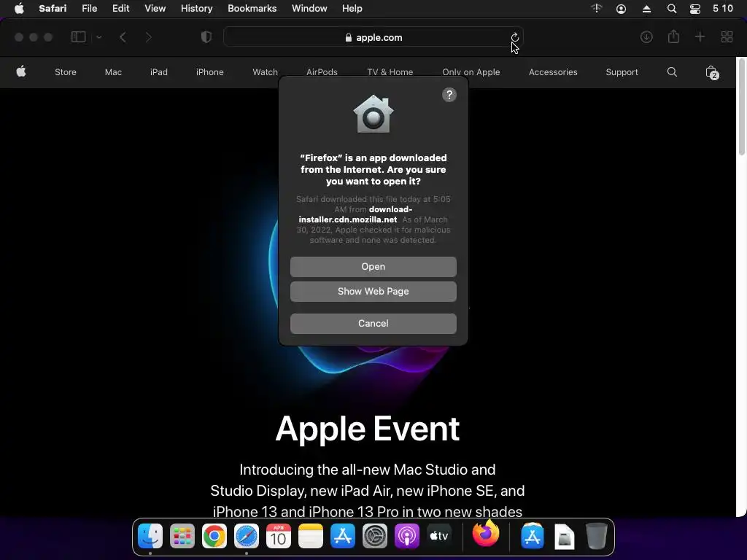The width and height of the screenshot is (747, 560).
Task: Click the page's vertical scrollbar
Action: click(742, 108)
